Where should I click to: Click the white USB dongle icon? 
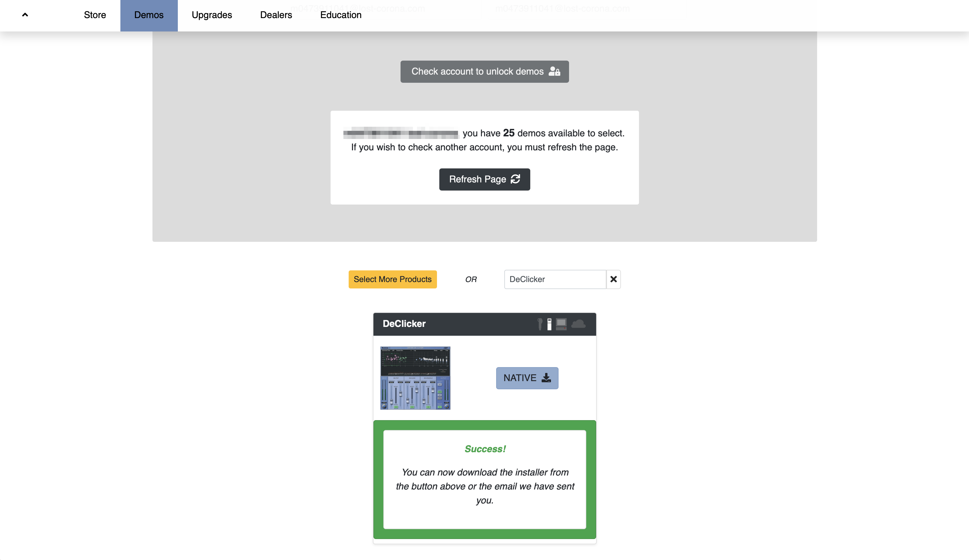tap(550, 324)
